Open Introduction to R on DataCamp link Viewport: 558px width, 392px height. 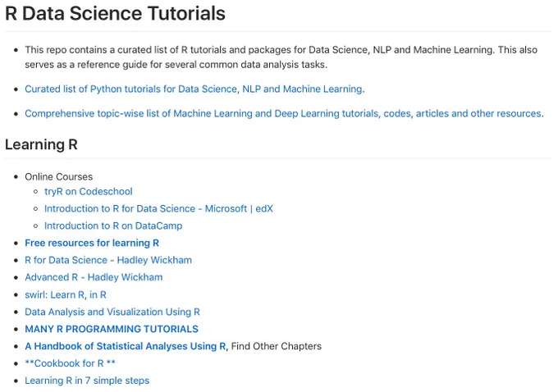(x=113, y=226)
